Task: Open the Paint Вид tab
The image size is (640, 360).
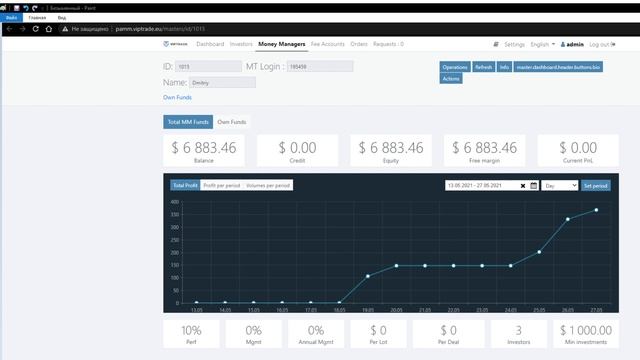Action: [x=62, y=18]
